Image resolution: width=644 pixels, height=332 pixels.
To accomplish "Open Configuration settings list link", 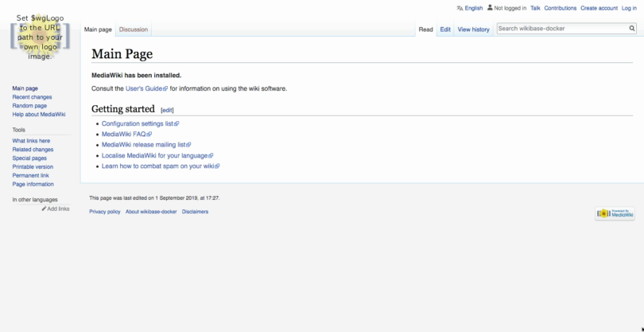I will 140,123.
